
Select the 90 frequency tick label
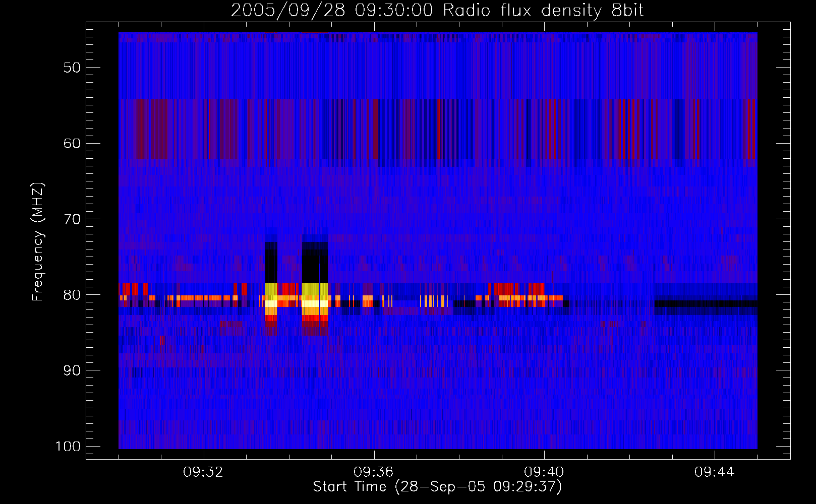[72, 370]
